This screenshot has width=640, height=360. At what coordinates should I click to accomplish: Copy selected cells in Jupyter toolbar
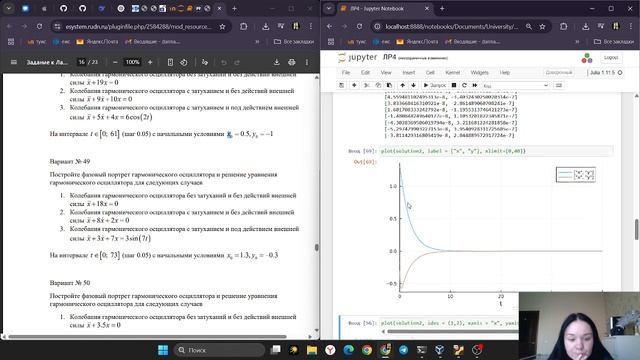tap(378, 85)
